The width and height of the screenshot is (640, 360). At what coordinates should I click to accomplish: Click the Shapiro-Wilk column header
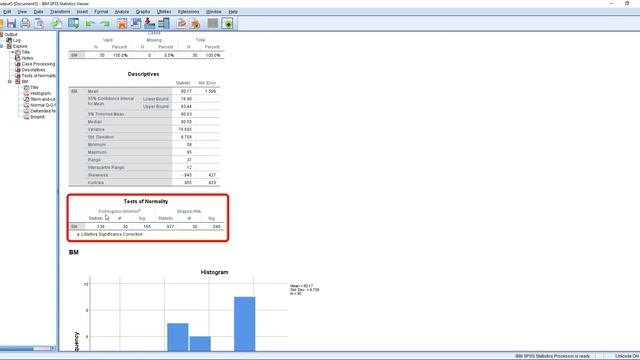click(189, 211)
